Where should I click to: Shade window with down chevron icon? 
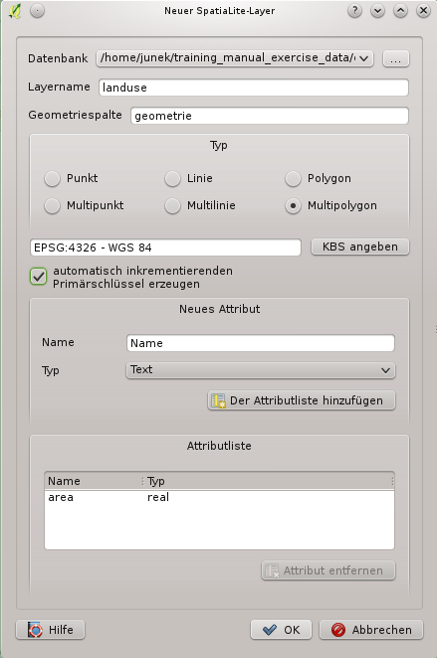(x=377, y=11)
